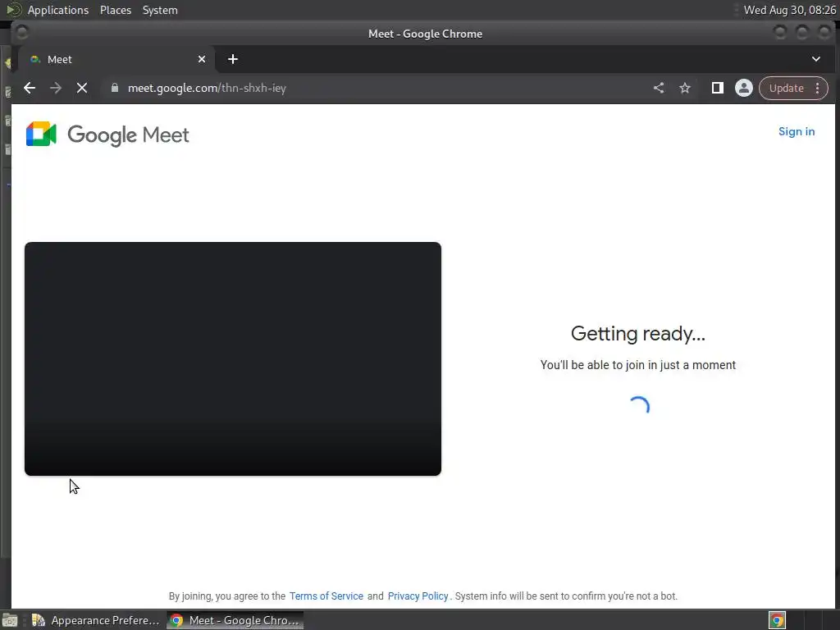Screen dimensions: 840x630
Task: Click the clock showing Wed Aug 30
Action: [x=789, y=10]
